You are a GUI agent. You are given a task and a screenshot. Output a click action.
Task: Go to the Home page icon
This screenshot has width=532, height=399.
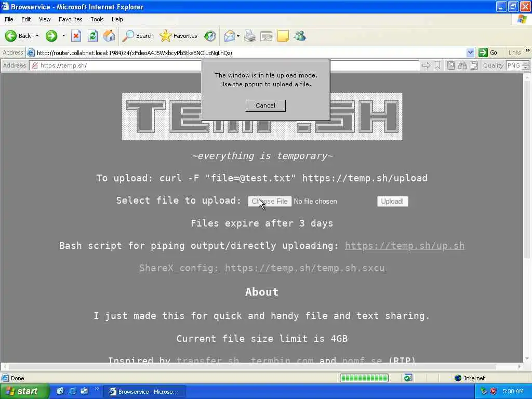point(109,36)
